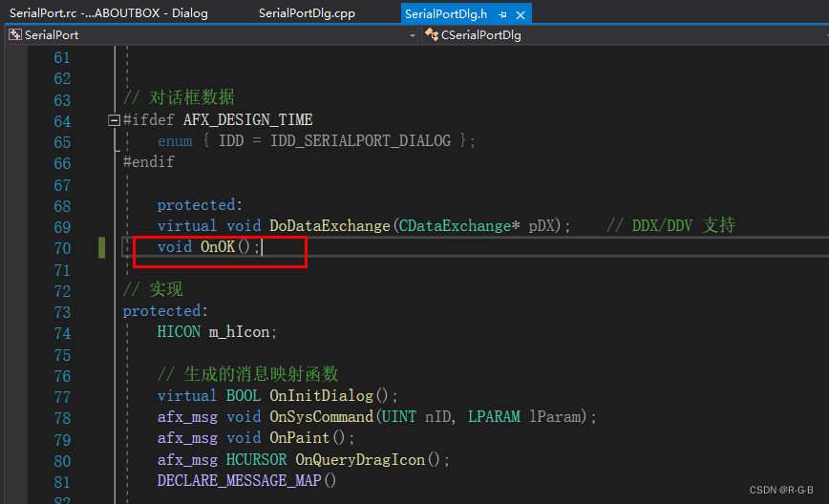The image size is (829, 504).
Task: Click AFX_DESIGN_TIME macro name
Action: coord(248,120)
